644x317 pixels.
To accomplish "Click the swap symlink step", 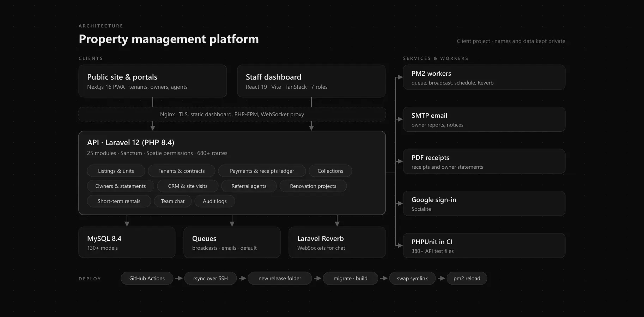I will click(412, 278).
